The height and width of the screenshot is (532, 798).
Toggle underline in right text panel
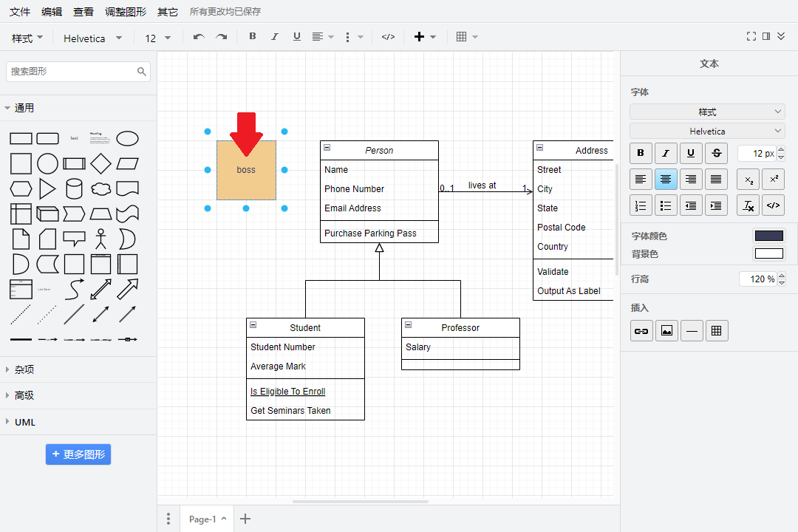tap(691, 154)
